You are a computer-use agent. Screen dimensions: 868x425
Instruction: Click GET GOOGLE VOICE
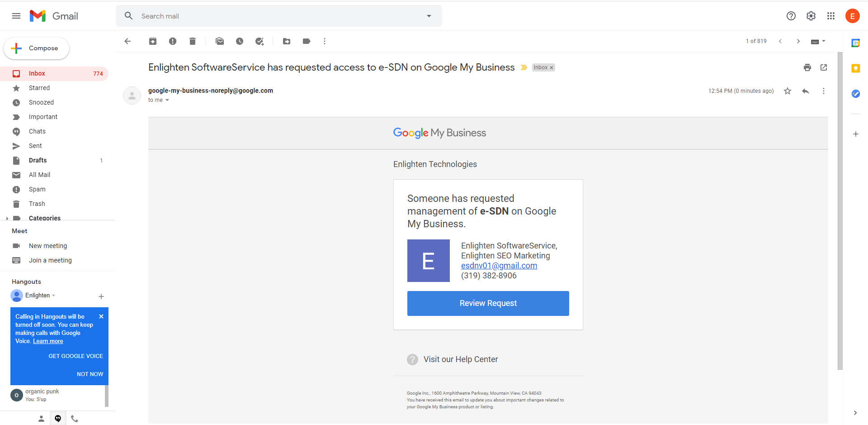coord(76,356)
